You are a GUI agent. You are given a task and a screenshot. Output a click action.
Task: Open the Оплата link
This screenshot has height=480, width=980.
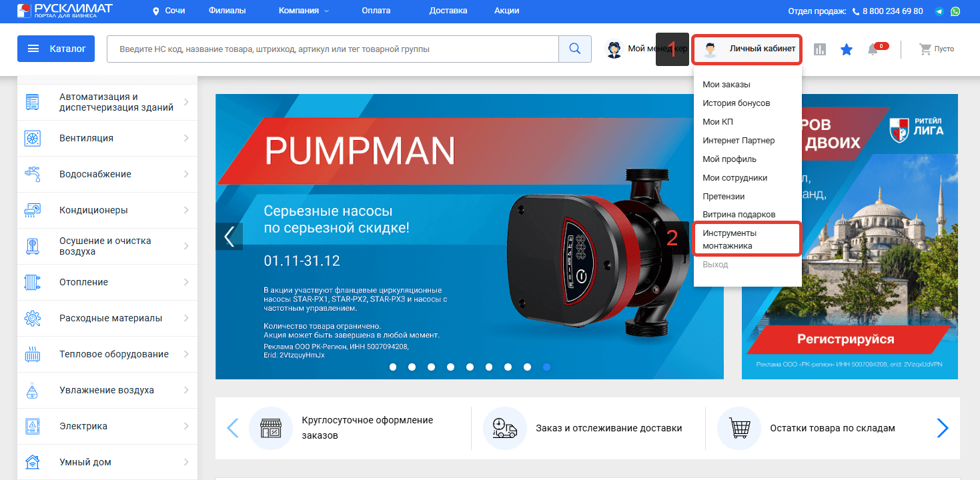click(x=376, y=11)
